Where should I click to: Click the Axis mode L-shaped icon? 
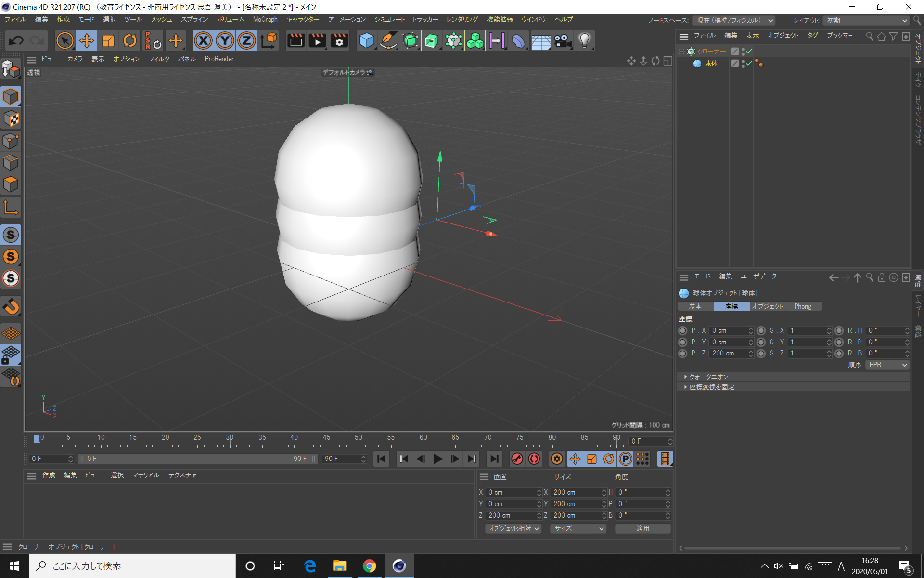pyautogui.click(x=11, y=208)
